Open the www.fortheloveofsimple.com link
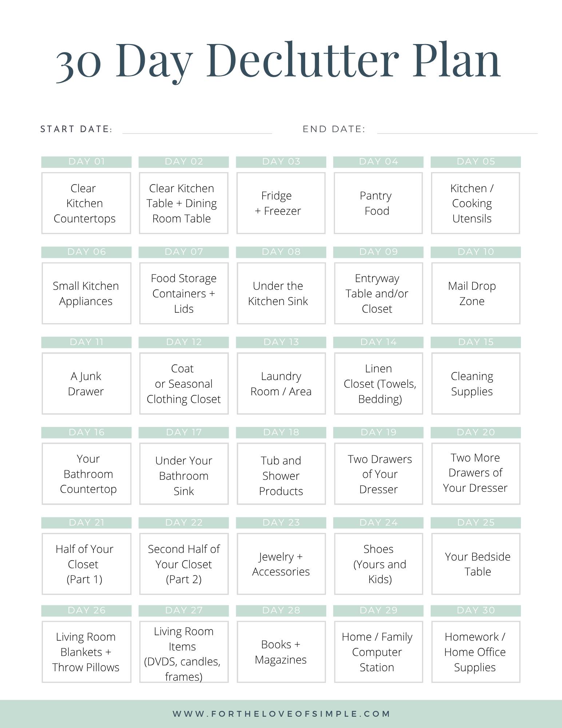562x728 pixels. click(281, 714)
